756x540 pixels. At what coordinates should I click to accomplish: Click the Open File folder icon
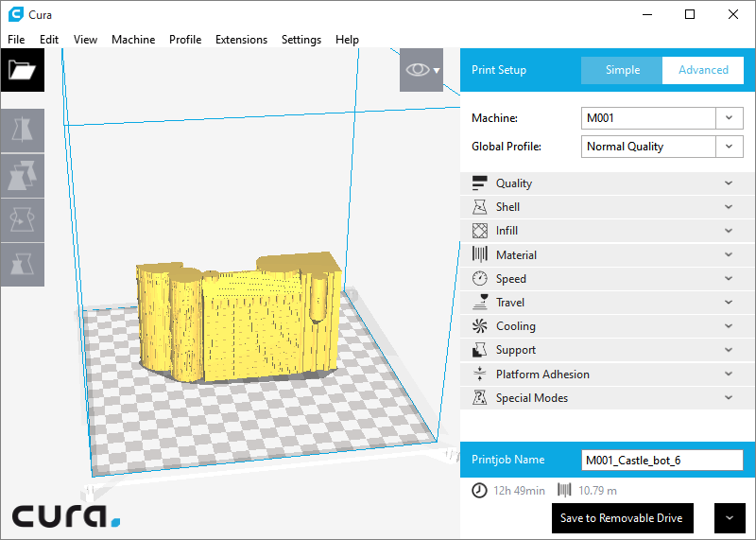pyautogui.click(x=22, y=70)
